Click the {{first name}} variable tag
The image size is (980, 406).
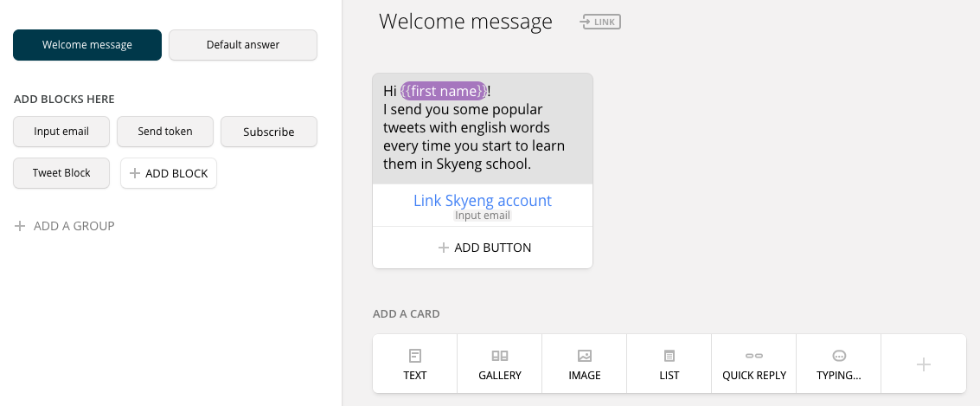point(444,92)
